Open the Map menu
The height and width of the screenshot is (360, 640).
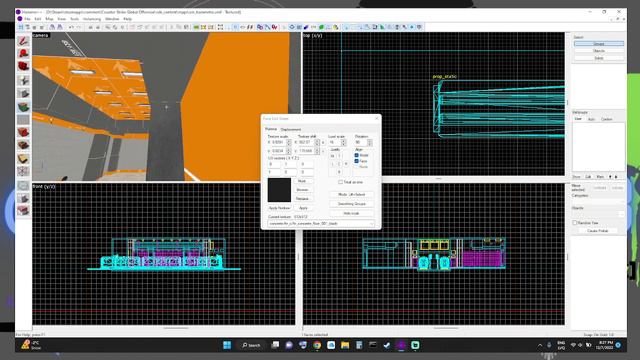tap(49, 19)
